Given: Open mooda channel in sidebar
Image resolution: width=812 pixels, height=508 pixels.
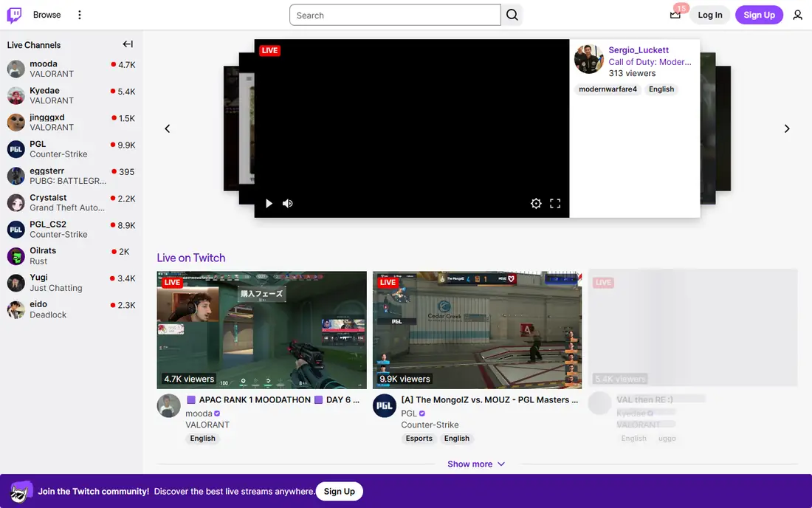Looking at the screenshot, I should point(72,69).
